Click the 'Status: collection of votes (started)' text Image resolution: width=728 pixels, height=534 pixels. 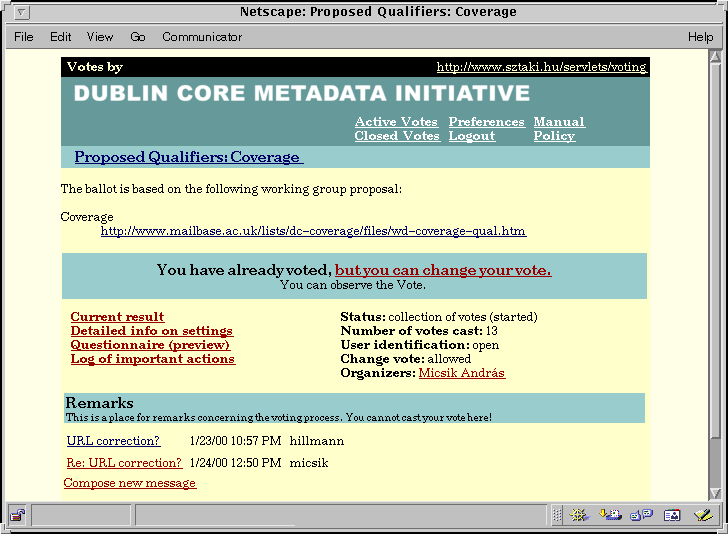pos(439,317)
